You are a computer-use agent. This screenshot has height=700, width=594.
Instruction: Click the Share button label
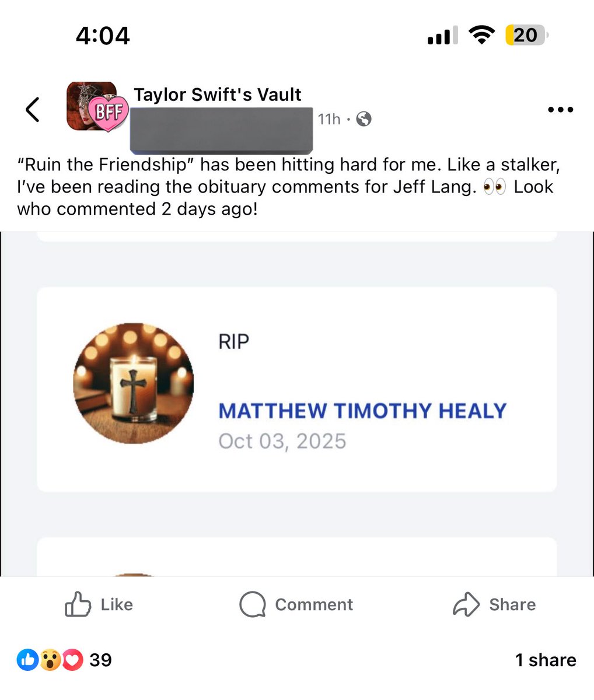point(512,604)
